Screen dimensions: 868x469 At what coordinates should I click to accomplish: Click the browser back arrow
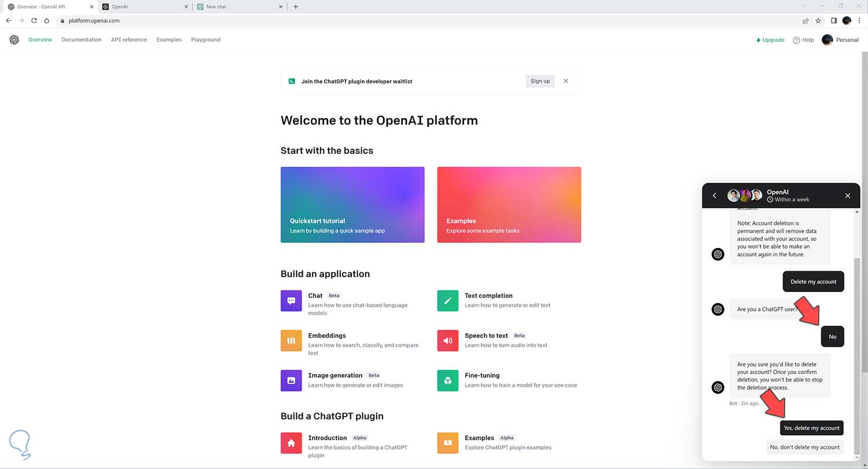pos(9,20)
